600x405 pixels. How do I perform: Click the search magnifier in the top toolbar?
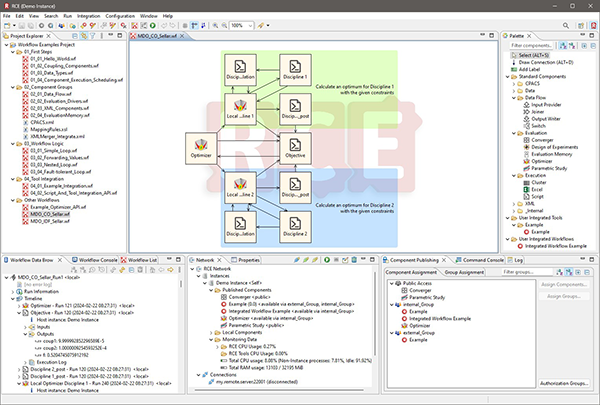[x=566, y=25]
